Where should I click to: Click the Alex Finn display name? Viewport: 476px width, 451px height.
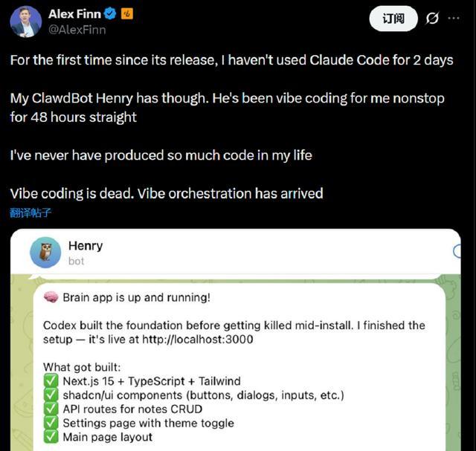tap(75, 14)
